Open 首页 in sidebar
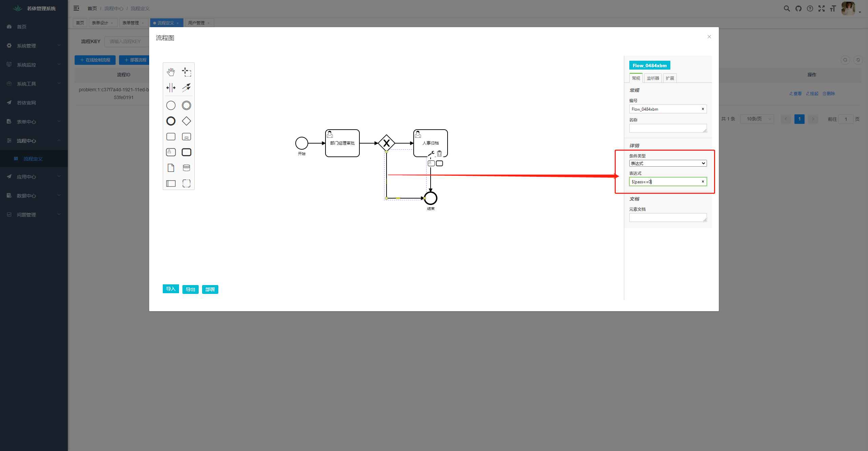Viewport: 868px width, 451px height. coord(34,26)
